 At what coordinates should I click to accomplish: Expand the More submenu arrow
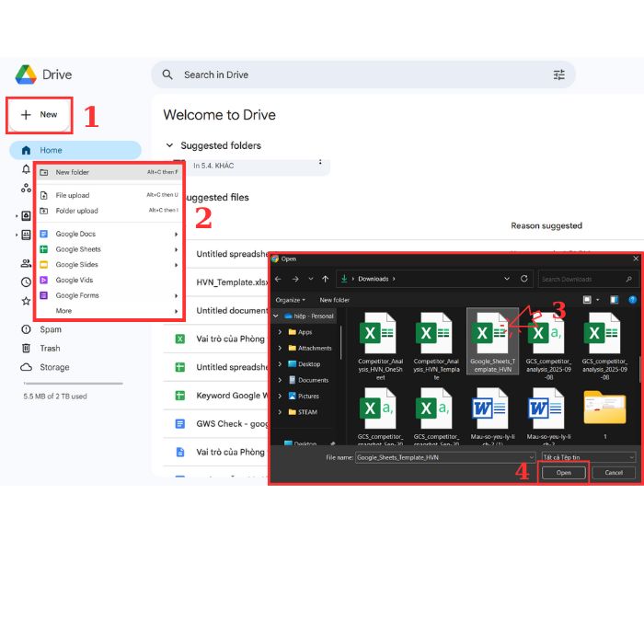(177, 311)
